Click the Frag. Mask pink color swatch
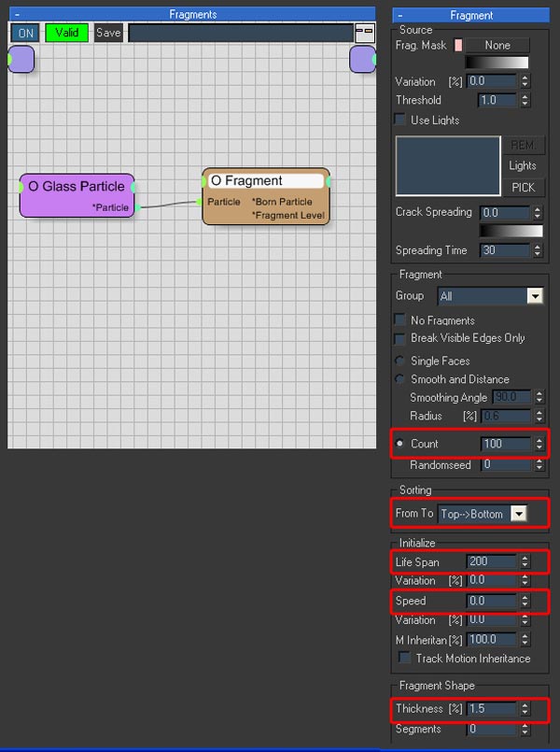This screenshot has height=752, width=560. pyautogui.click(x=458, y=46)
